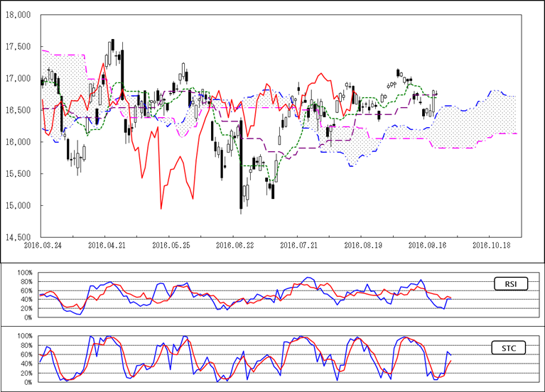Select the 2016.07.21 date label
545x392 pixels.
298,244
